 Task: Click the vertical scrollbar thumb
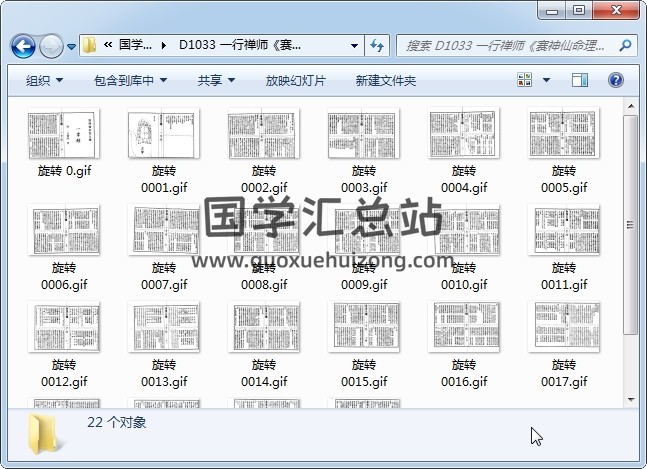[x=630, y=225]
